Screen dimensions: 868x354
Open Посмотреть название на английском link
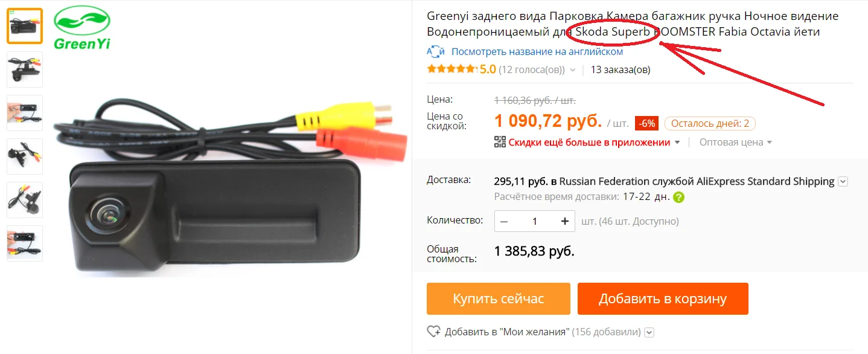[x=537, y=52]
